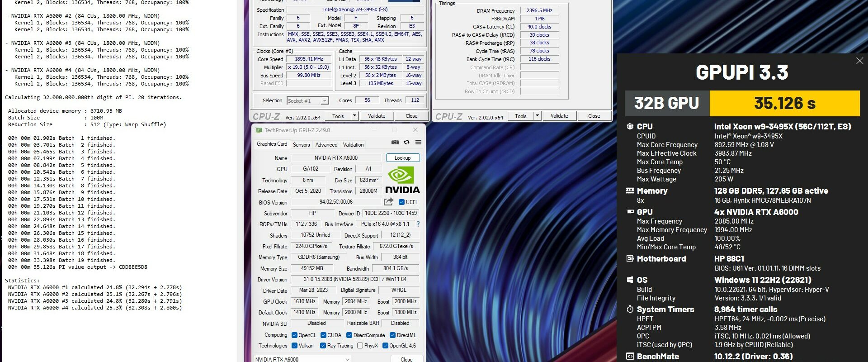Click the OS Windows icon in BenchMate

tap(630, 280)
